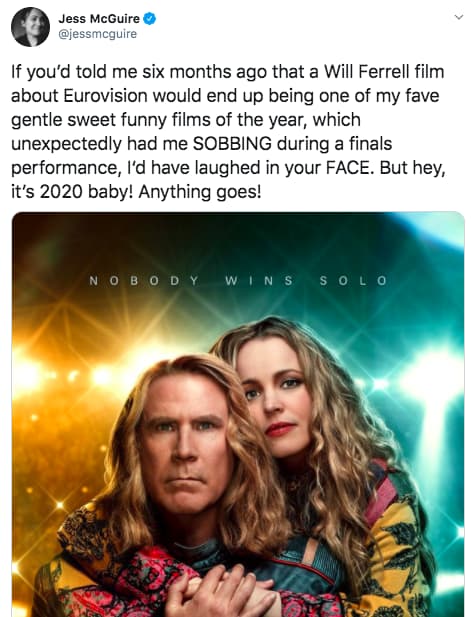Click the NOBODY WINS SOLO tagline
Image resolution: width=475 pixels, height=617 pixels.
pos(238,281)
